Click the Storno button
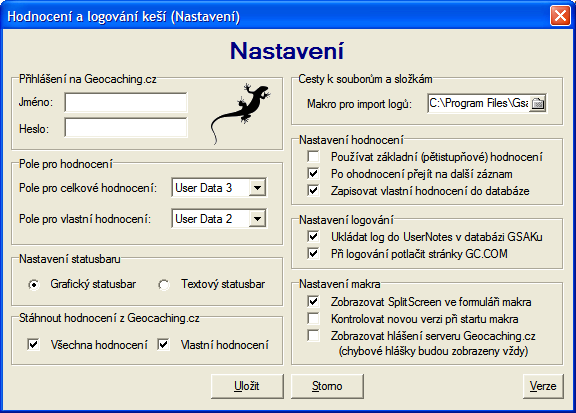 [x=327, y=386]
